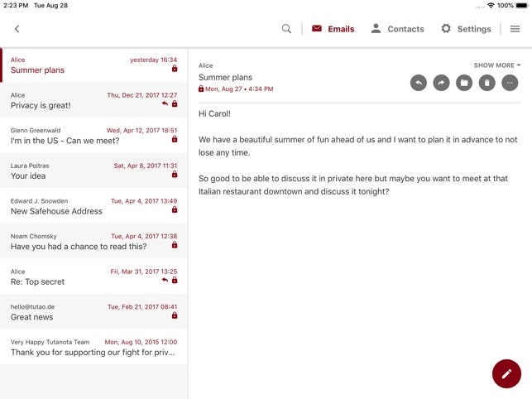Viewport: 532px width, 399px height.
Task: Move the email to a folder
Action: [464, 83]
